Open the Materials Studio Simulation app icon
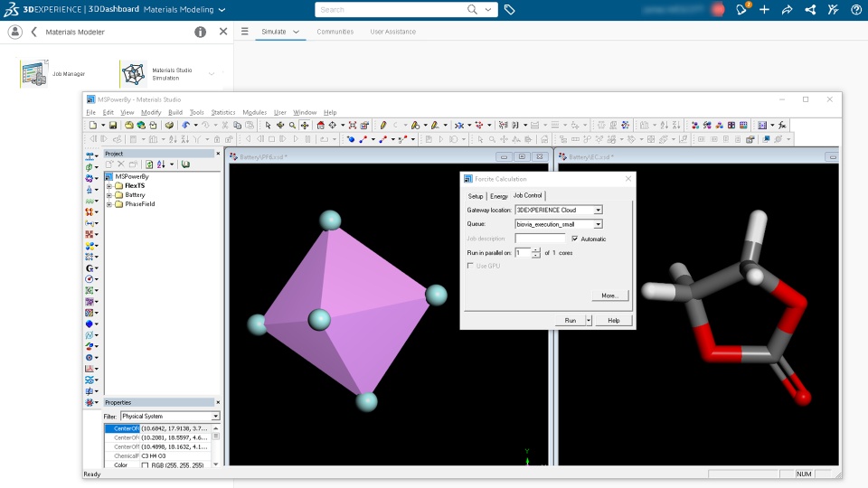Viewport: 868px width, 488px height. (x=134, y=73)
